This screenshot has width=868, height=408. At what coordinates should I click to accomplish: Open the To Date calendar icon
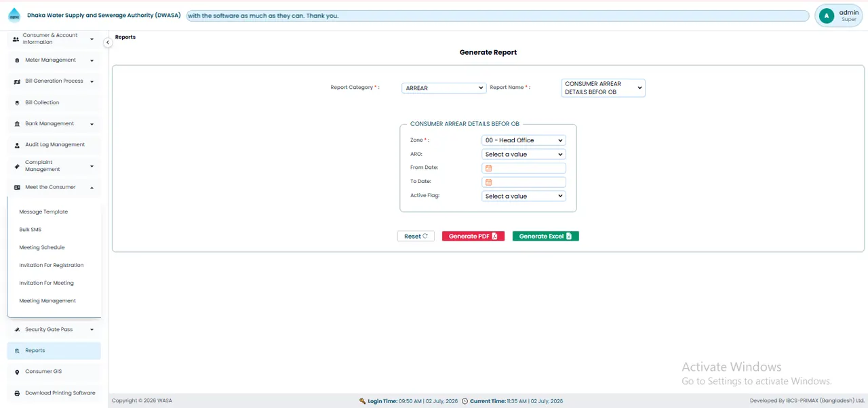pos(488,182)
